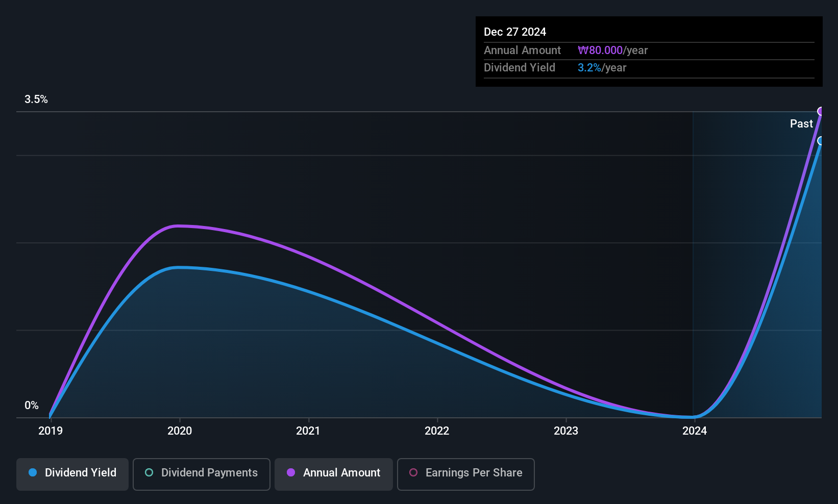Enable the Dividend Payments series
Viewport: 838px width, 504px height.
[x=201, y=474]
